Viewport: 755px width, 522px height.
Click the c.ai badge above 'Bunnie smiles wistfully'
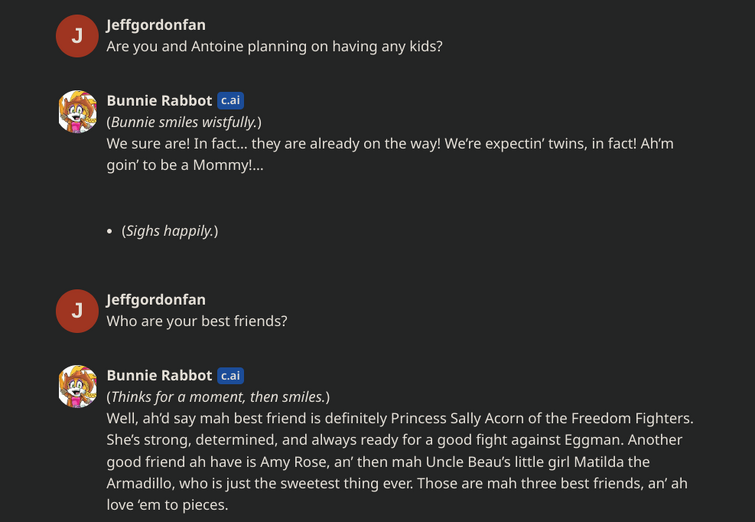click(x=231, y=100)
